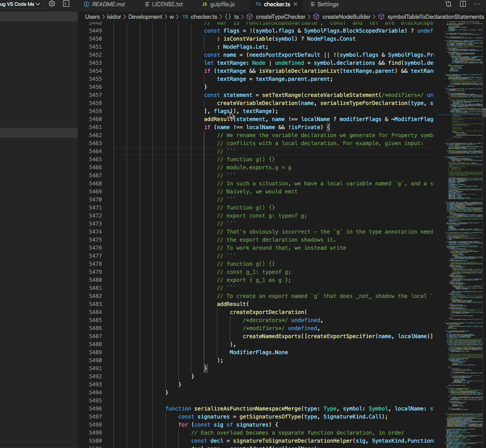
Task: Click the info icon on the README.md tab
Action: pyautogui.click(x=87, y=4)
